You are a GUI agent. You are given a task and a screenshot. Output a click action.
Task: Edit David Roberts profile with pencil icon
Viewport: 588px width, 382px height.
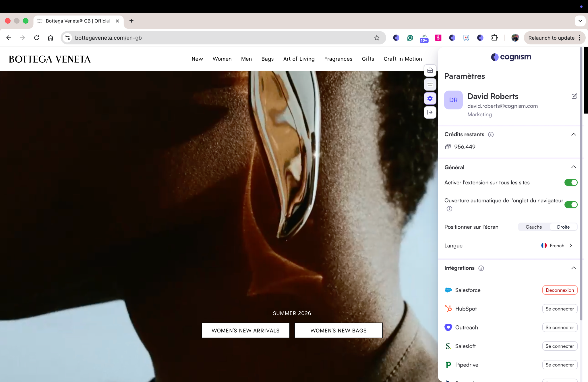(x=574, y=96)
